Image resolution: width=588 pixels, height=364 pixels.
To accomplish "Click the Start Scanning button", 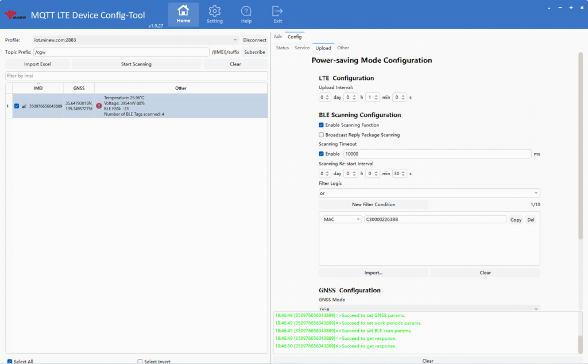I will point(136,64).
